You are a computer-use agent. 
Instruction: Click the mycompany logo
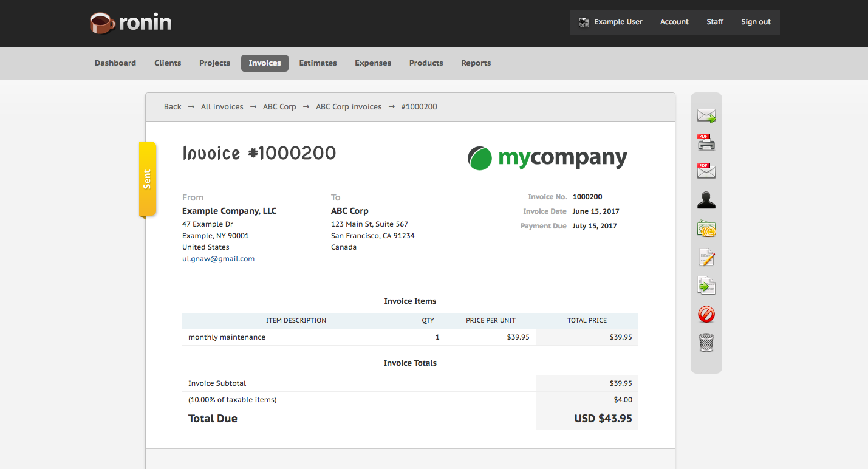pyautogui.click(x=547, y=158)
